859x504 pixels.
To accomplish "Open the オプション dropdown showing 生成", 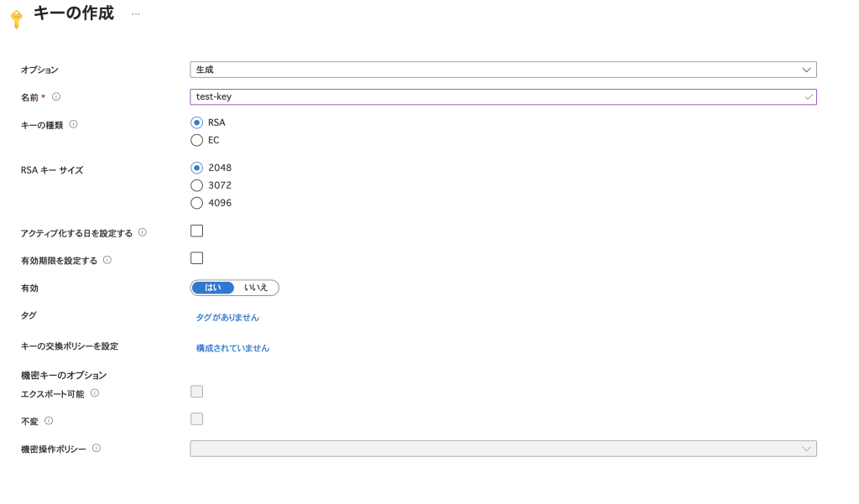I will 503,70.
